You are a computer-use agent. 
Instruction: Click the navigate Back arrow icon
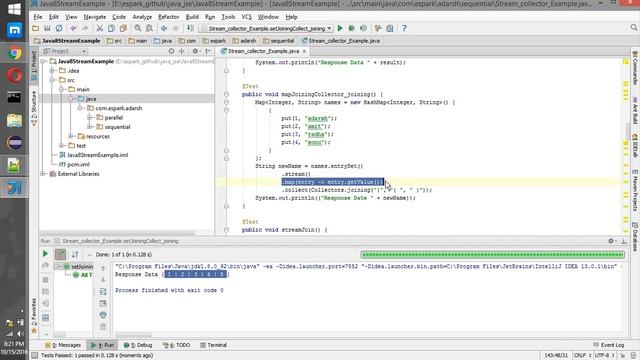point(164,28)
